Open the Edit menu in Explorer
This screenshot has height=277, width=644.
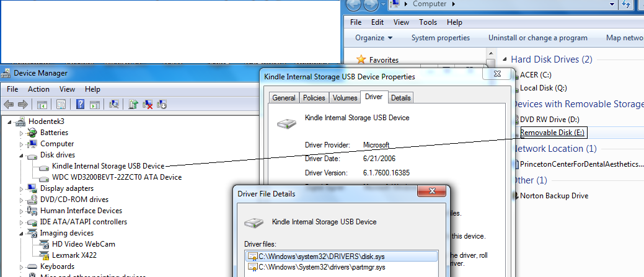point(377,22)
